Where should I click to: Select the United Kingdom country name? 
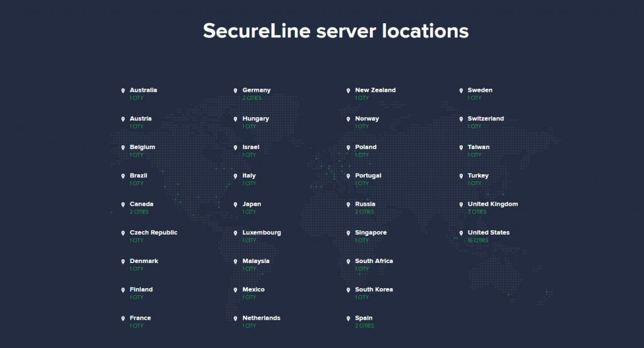(492, 204)
